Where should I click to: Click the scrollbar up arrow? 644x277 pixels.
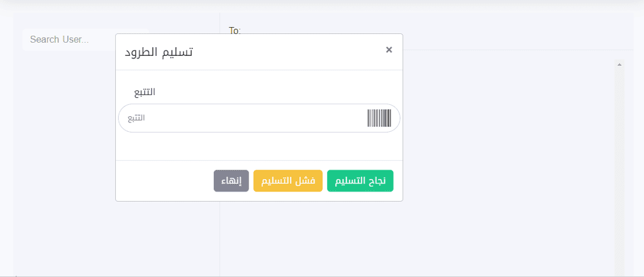tap(619, 65)
